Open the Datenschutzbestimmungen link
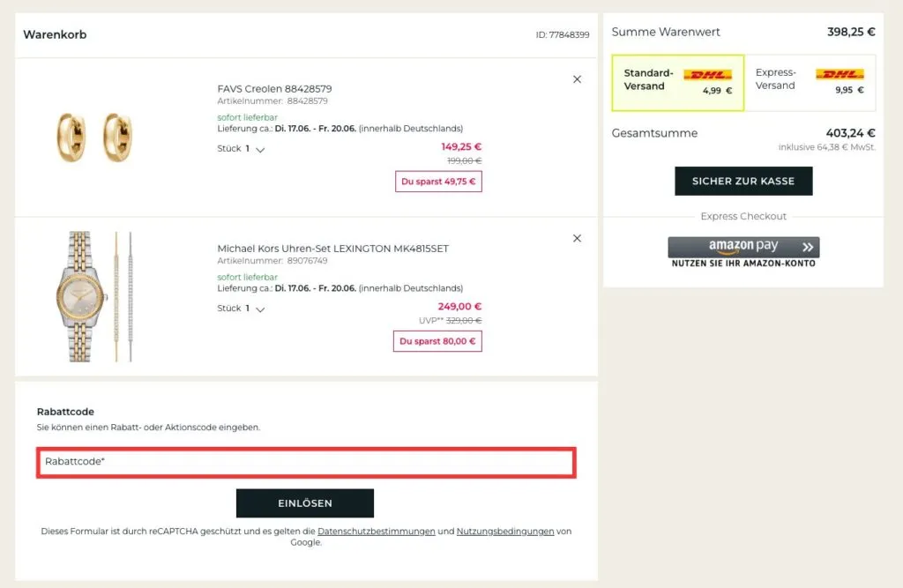Screen dimensions: 903x588 [x=377, y=532]
